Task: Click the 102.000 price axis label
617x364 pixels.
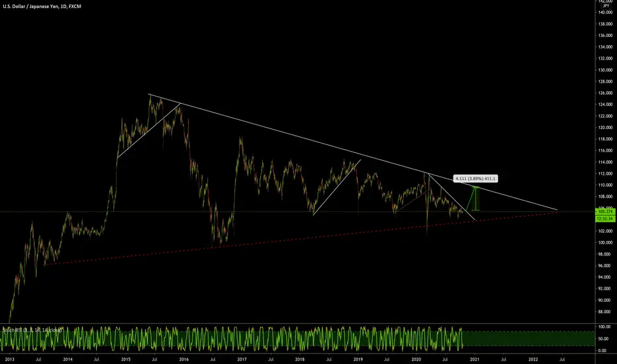Action: pyautogui.click(x=605, y=231)
